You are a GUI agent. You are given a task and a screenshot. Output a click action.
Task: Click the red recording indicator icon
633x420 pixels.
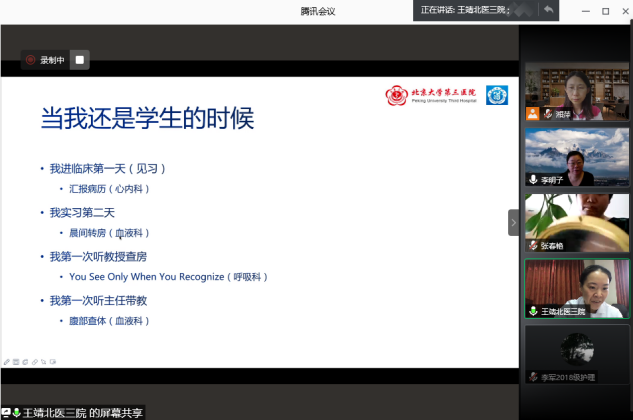30,60
